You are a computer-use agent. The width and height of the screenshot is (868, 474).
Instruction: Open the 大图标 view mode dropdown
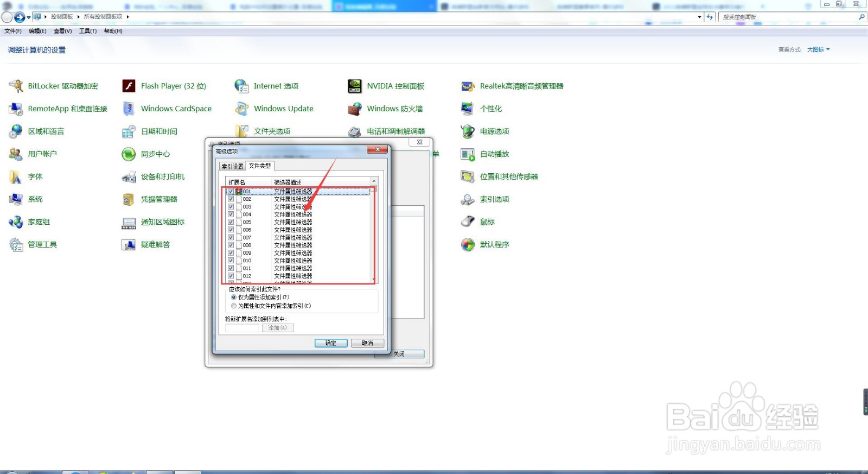coord(818,49)
